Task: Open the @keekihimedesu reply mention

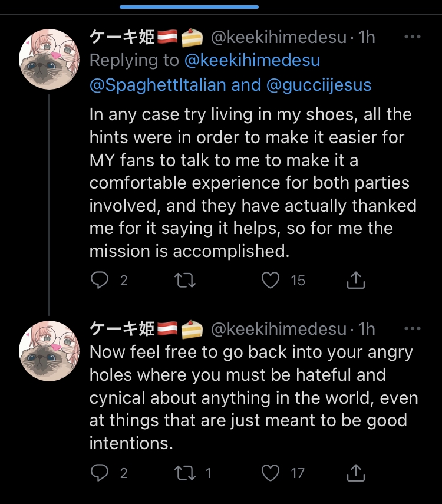Action: coord(252,61)
